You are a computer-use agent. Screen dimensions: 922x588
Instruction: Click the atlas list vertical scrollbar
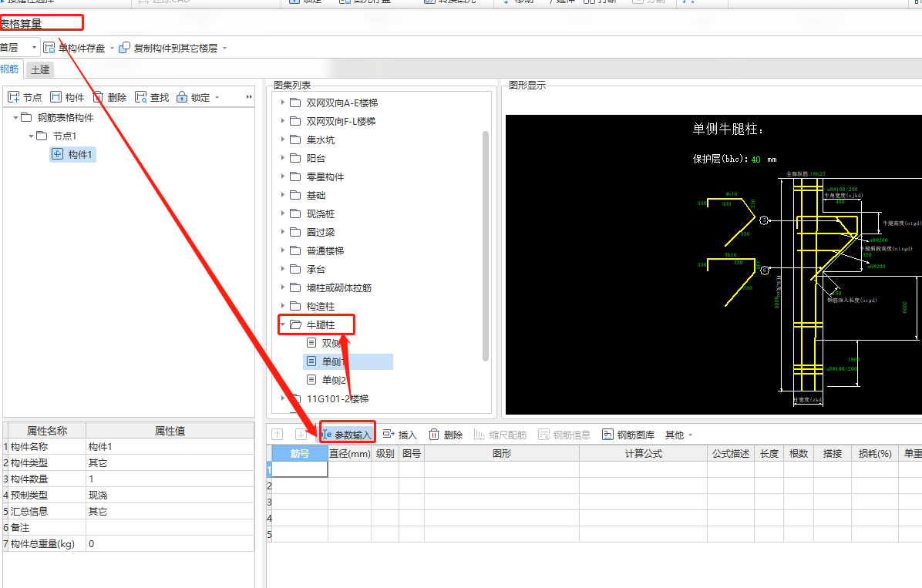[486, 246]
